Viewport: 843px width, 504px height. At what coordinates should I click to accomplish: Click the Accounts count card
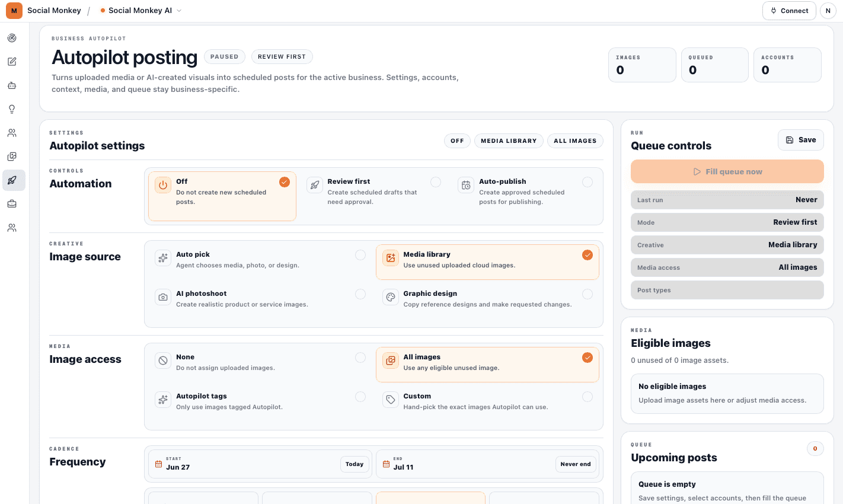pyautogui.click(x=787, y=65)
